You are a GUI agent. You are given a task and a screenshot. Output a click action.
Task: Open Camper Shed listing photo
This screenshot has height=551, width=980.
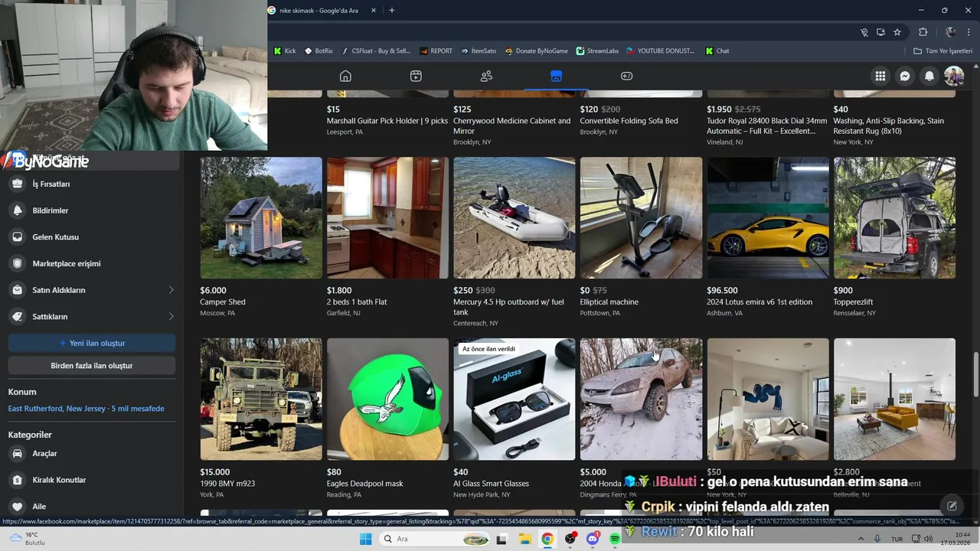click(261, 218)
